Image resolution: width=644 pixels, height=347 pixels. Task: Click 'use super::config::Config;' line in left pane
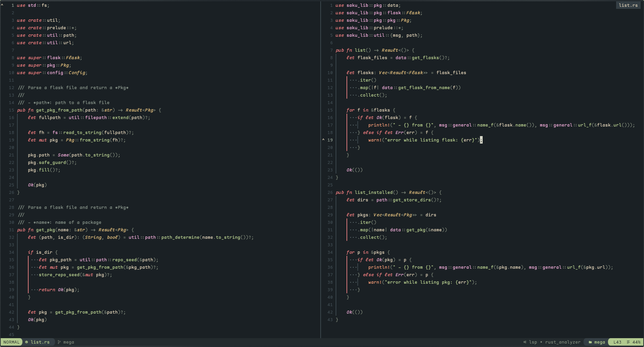click(52, 72)
